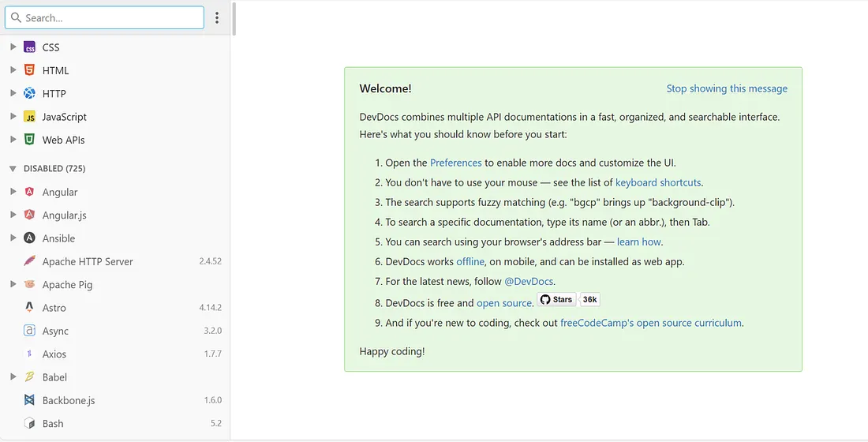The width and height of the screenshot is (868, 442).
Task: Click the yellow JavaScript JS icon
Action: point(29,117)
